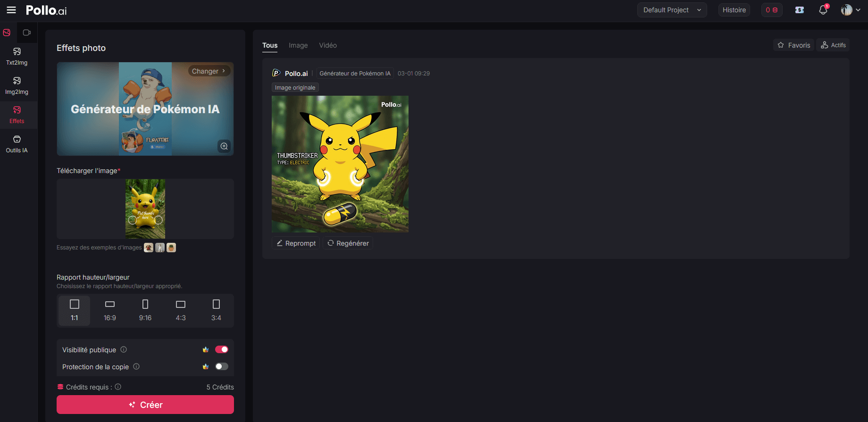
Task: Switch to the video mode icon tab
Action: click(x=27, y=33)
